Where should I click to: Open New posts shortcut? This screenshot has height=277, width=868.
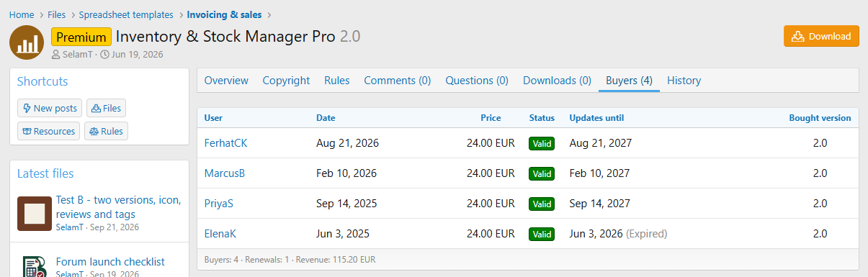click(50, 108)
